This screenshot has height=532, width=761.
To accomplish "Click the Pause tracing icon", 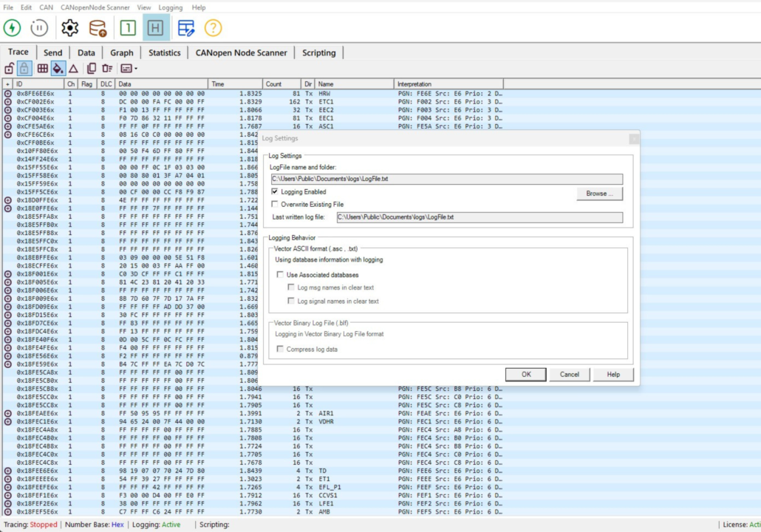I will pyautogui.click(x=39, y=28).
